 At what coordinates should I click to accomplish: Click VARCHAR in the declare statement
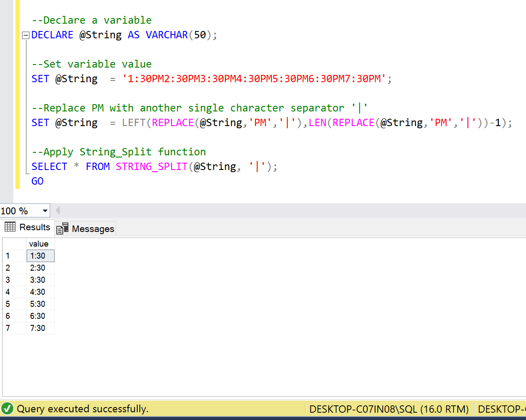point(167,35)
